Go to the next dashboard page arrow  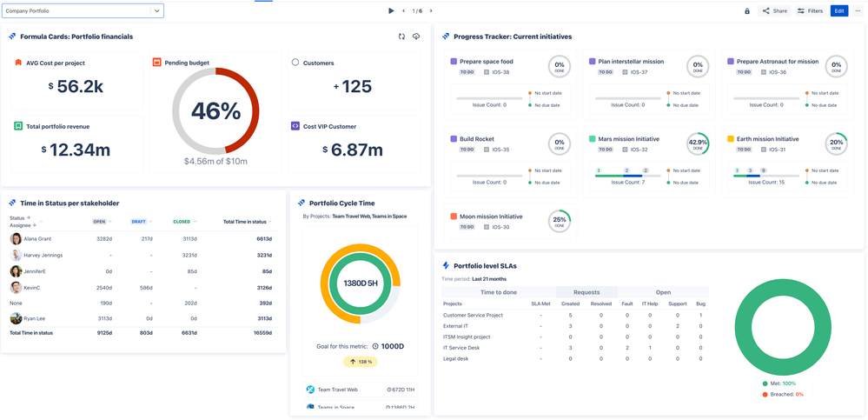(431, 11)
